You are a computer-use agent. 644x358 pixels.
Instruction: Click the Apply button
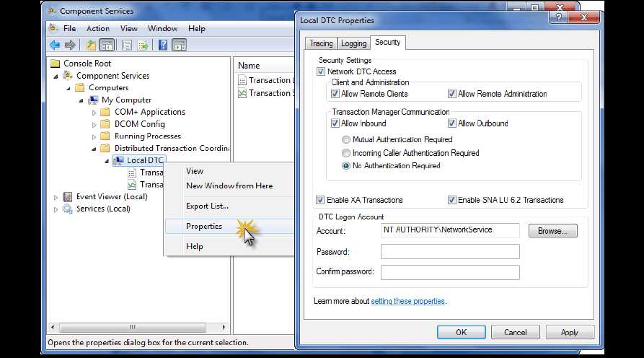(570, 332)
